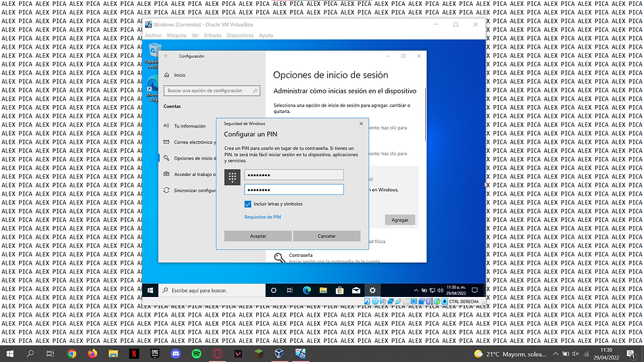Go to Inicio in Configuración sidebar
The image size is (644, 362).
(x=175, y=75)
